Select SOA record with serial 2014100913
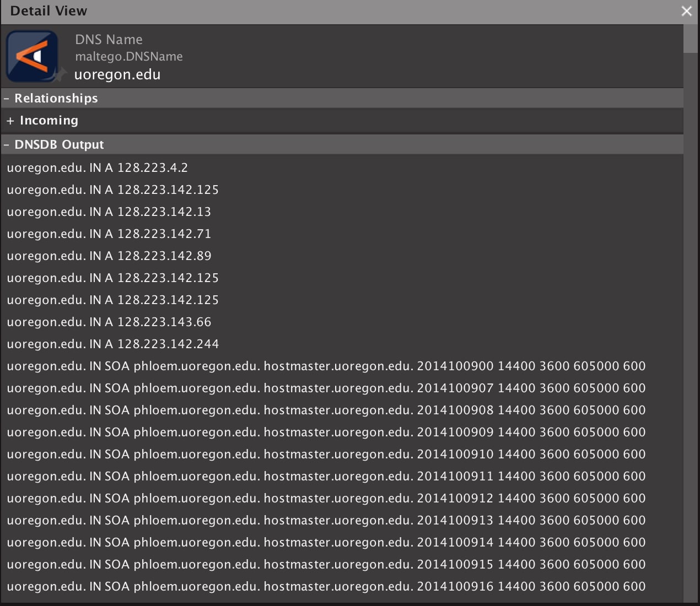The width and height of the screenshot is (700, 606). coord(326,520)
